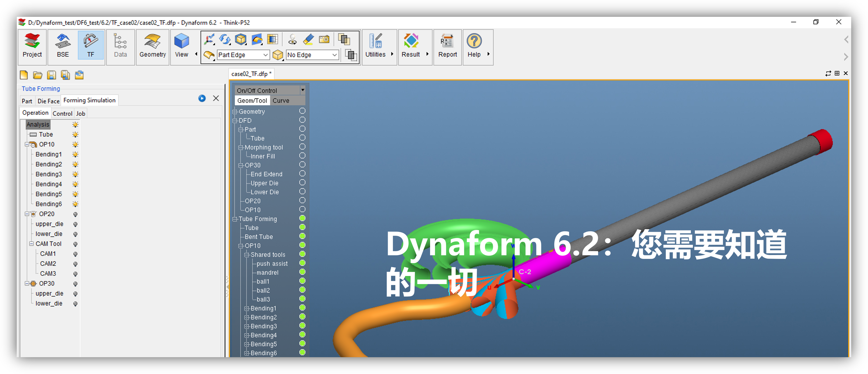Toggle visibility circle for Upper Die
The image size is (868, 374).
point(302,182)
